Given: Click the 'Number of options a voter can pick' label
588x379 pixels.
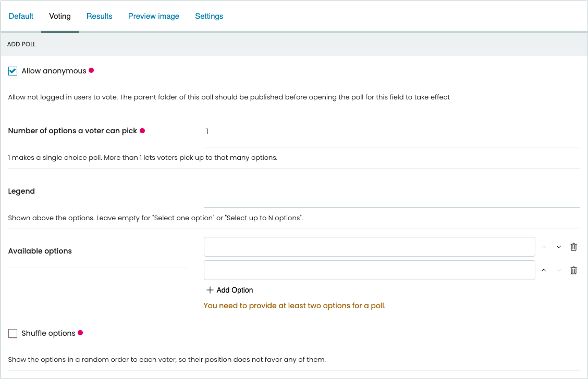Looking at the screenshot, I should point(72,131).
